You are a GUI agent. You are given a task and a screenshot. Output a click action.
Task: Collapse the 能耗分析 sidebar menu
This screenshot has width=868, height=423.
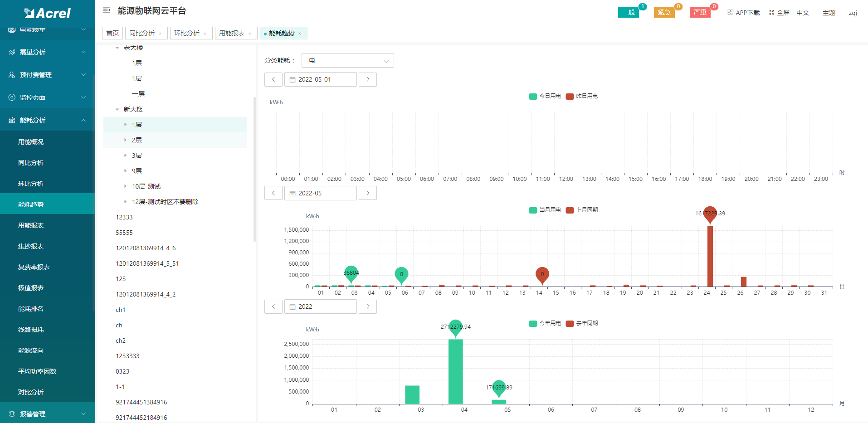[48, 120]
